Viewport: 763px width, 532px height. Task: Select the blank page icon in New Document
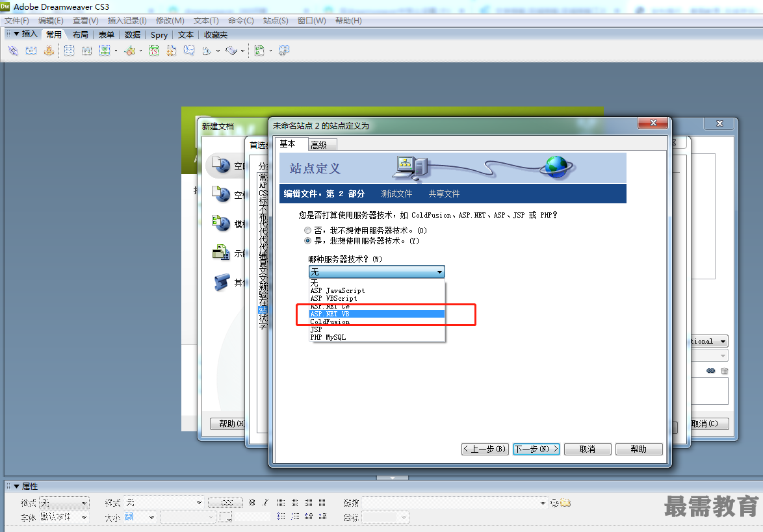click(221, 165)
